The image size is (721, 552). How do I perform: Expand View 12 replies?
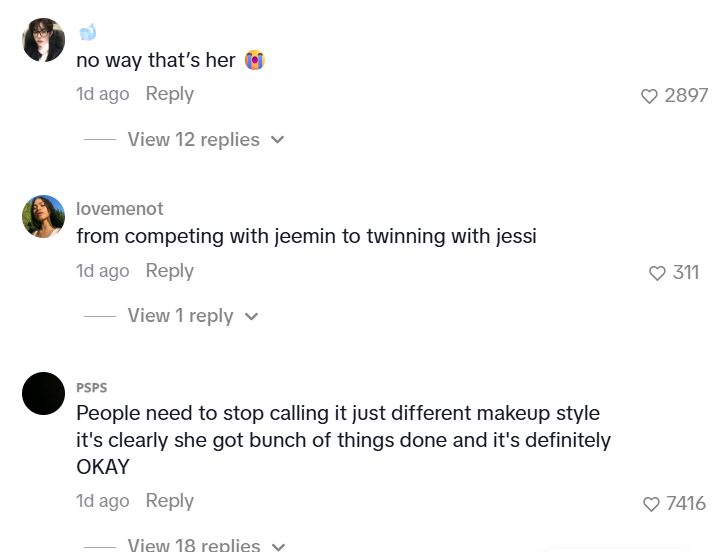tap(194, 139)
